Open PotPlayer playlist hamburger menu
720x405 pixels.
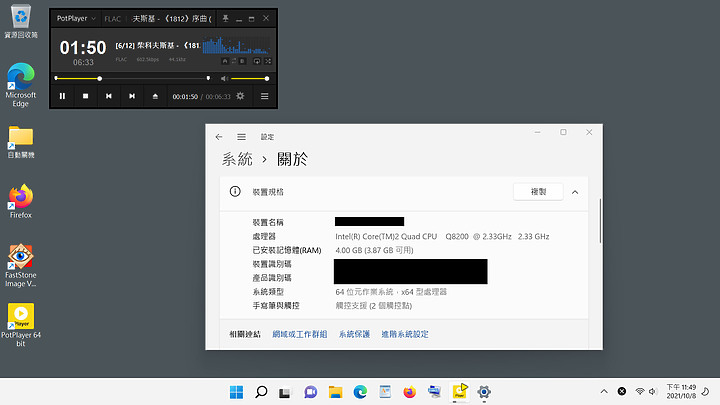click(265, 96)
